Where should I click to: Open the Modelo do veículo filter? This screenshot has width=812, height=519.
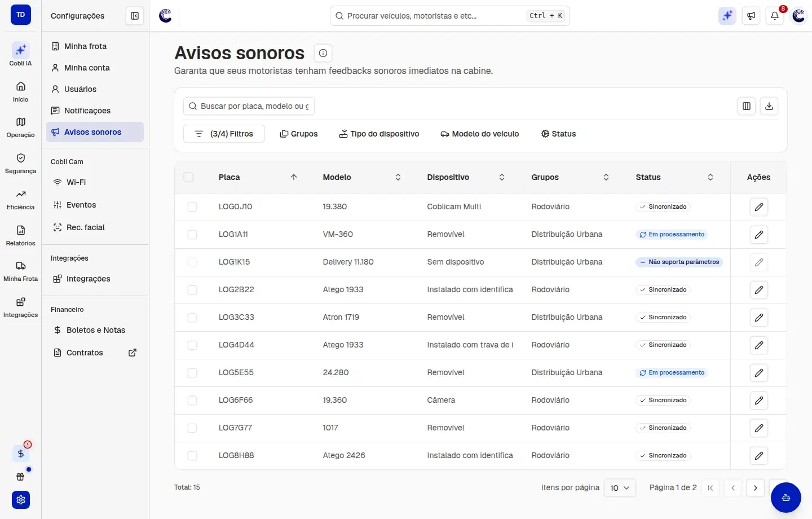(480, 134)
